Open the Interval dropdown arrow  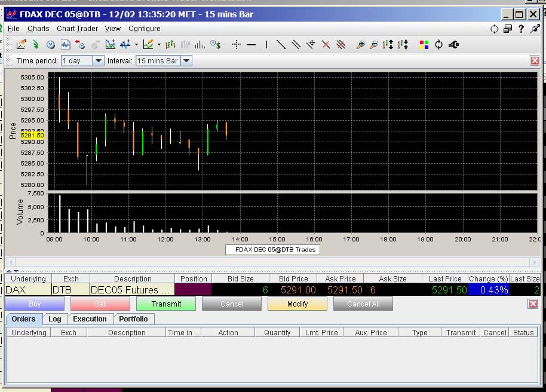pos(186,60)
